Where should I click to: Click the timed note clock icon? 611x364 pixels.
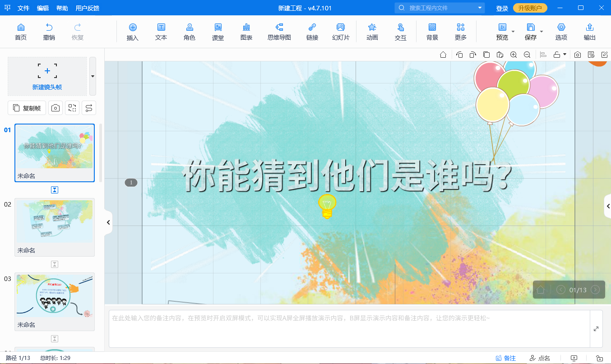pyautogui.click(x=591, y=55)
